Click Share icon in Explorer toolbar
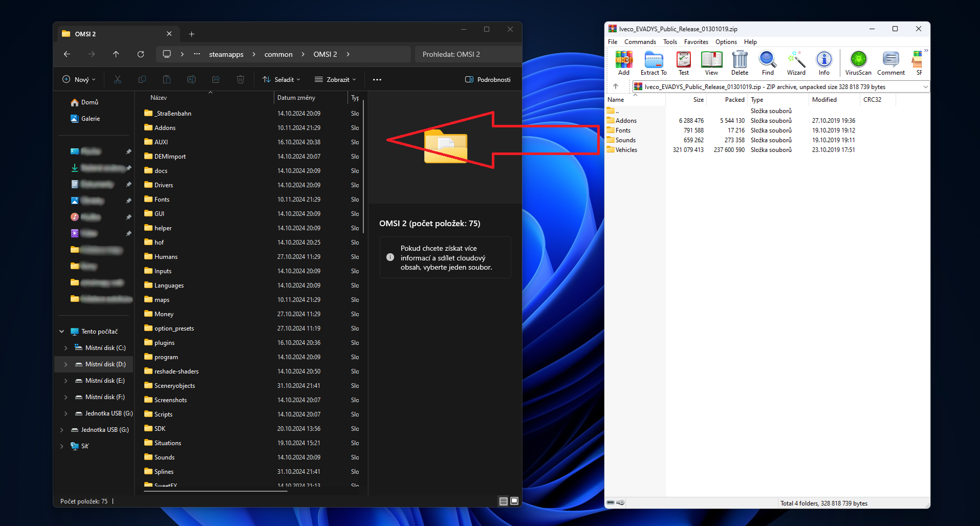The height and width of the screenshot is (526, 980). point(216,79)
